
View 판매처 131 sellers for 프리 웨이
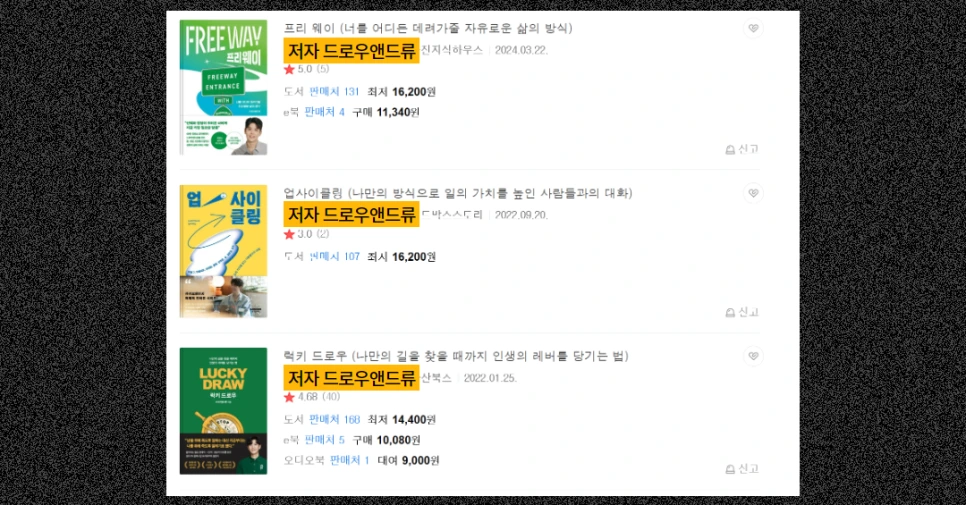pyautogui.click(x=335, y=92)
